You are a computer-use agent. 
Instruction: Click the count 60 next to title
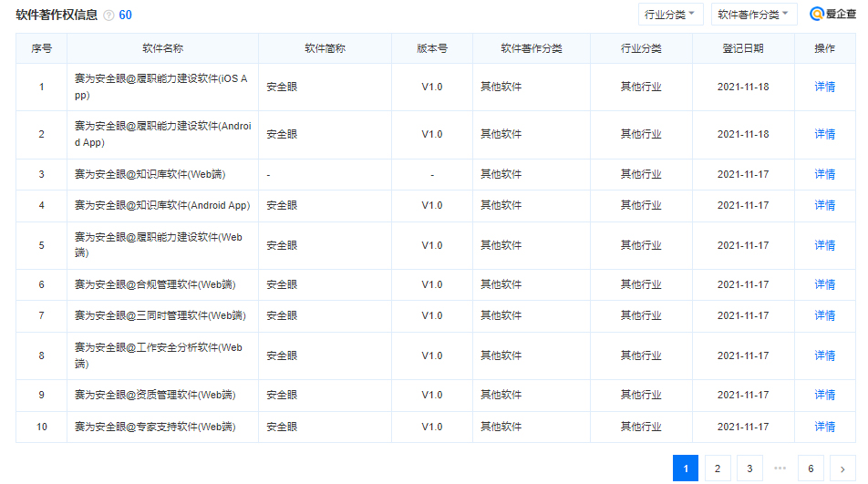pyautogui.click(x=125, y=15)
